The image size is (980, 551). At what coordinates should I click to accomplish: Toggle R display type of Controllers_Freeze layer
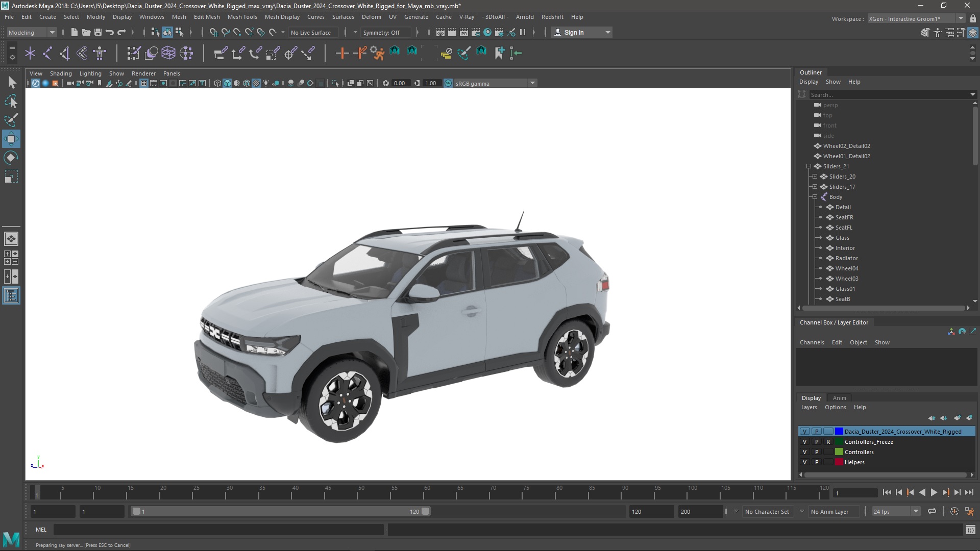pos(828,442)
